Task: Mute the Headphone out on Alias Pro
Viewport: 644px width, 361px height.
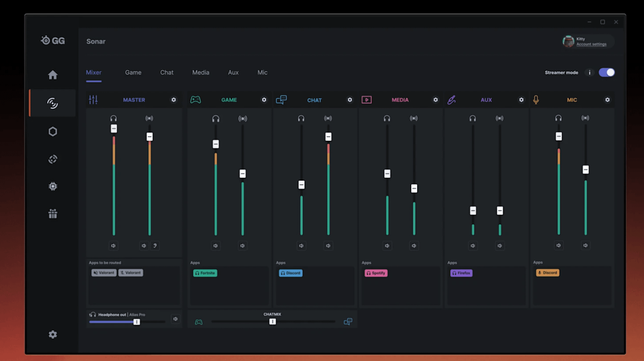Action: (175, 318)
